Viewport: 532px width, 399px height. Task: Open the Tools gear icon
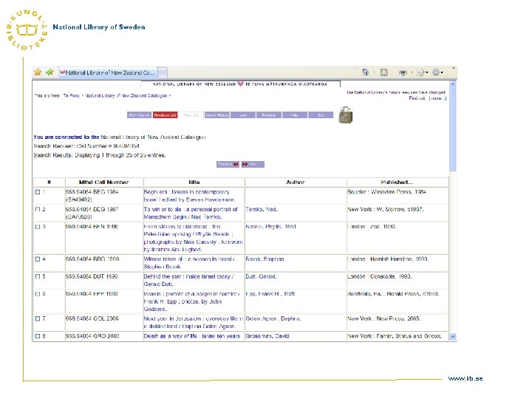pos(437,72)
